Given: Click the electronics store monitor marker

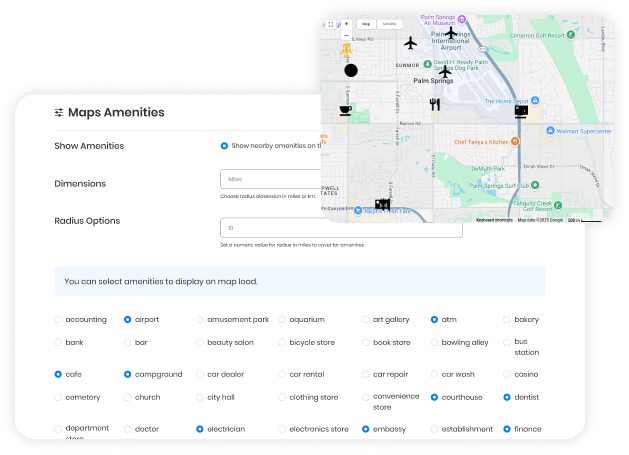Looking at the screenshot, I should (521, 112).
